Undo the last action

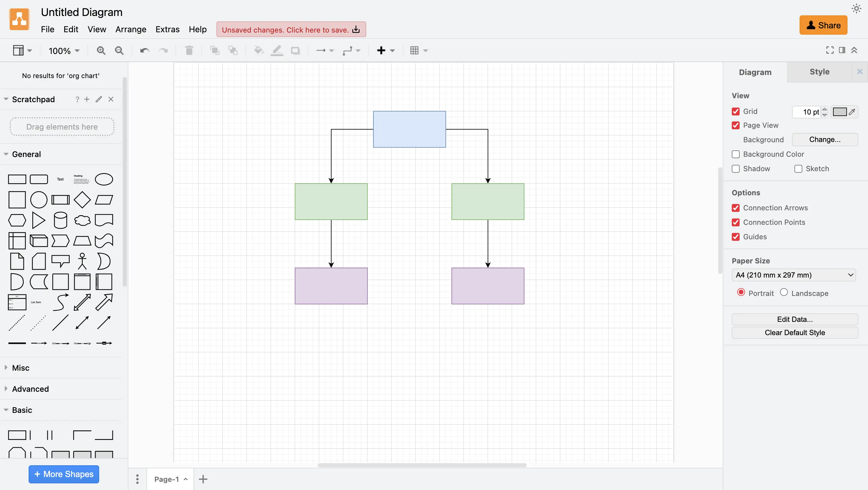pyautogui.click(x=145, y=51)
